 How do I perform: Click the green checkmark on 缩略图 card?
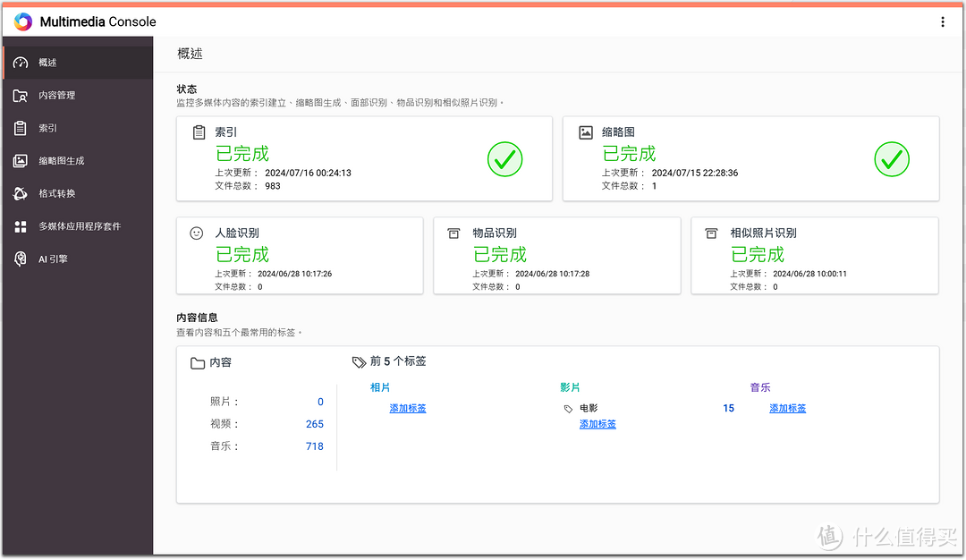pos(892,159)
